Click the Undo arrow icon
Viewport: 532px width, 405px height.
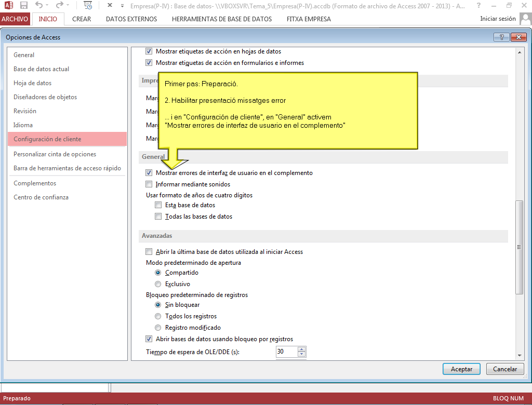(x=39, y=5)
